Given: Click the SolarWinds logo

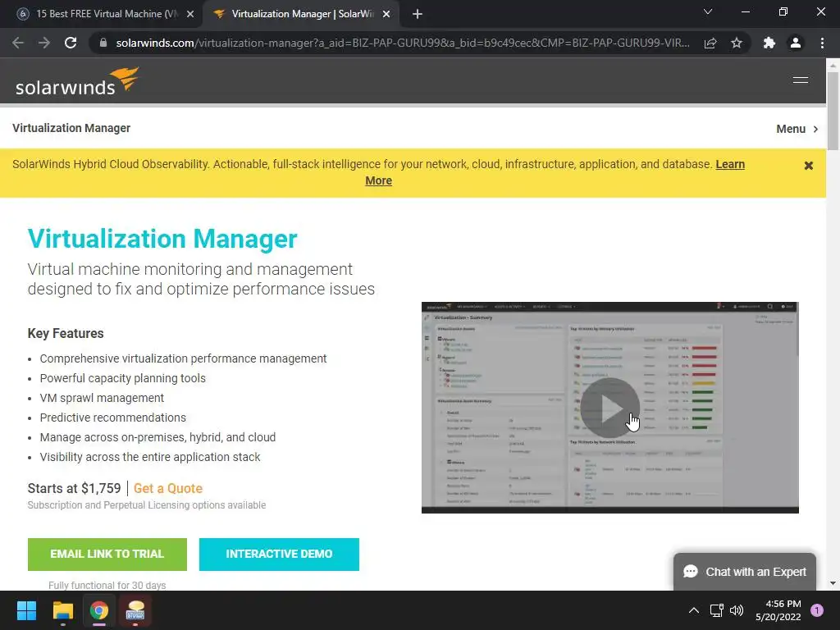Looking at the screenshot, I should (x=77, y=81).
